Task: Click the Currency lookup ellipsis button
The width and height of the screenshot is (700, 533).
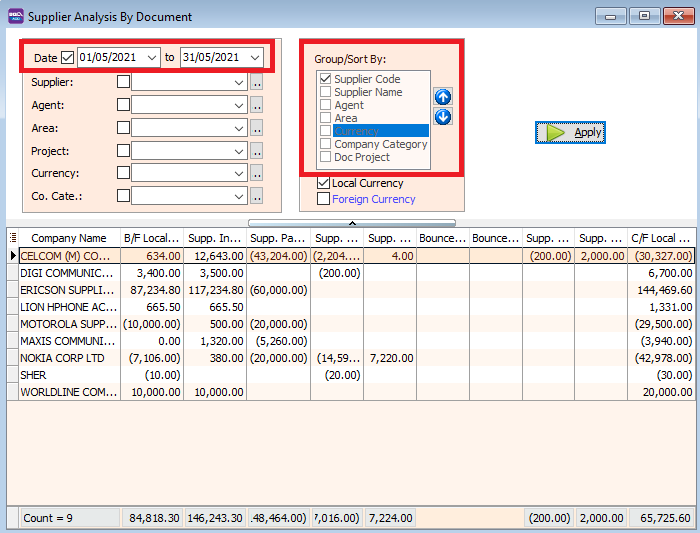Action: pos(257,173)
